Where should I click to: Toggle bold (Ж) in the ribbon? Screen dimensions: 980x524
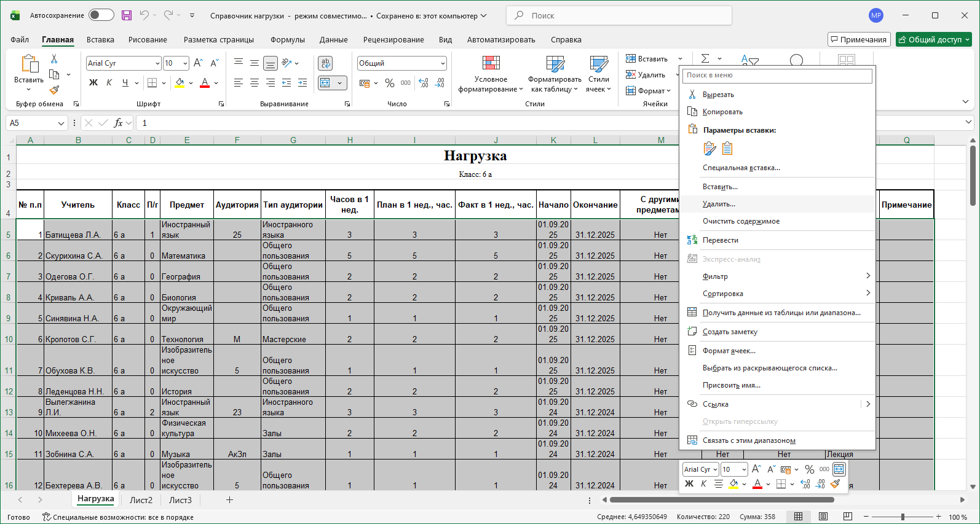tap(93, 82)
